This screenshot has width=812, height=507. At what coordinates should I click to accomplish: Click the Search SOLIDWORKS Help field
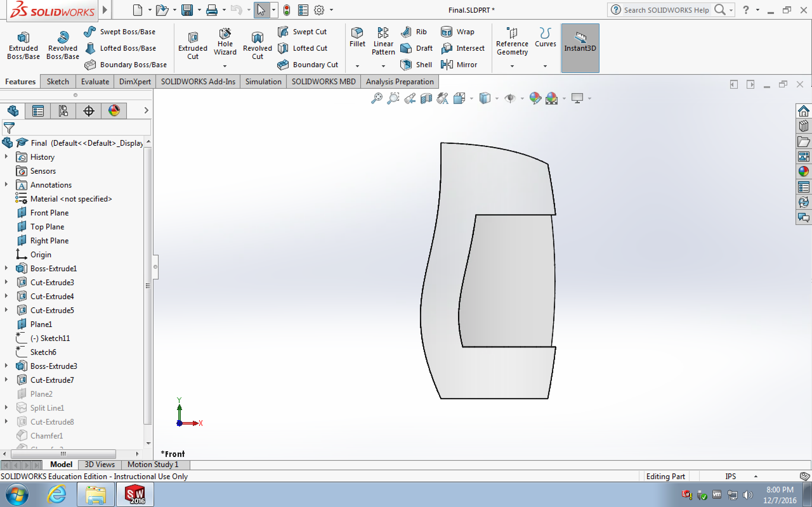(666, 10)
